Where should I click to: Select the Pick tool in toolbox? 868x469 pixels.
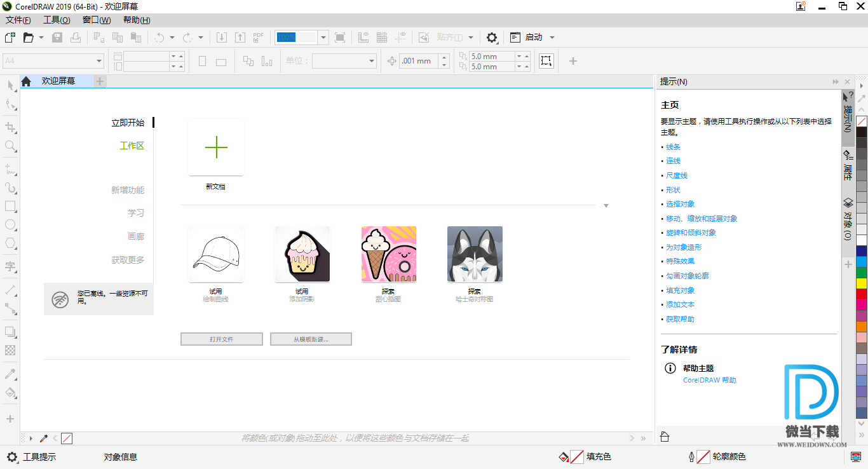point(10,85)
